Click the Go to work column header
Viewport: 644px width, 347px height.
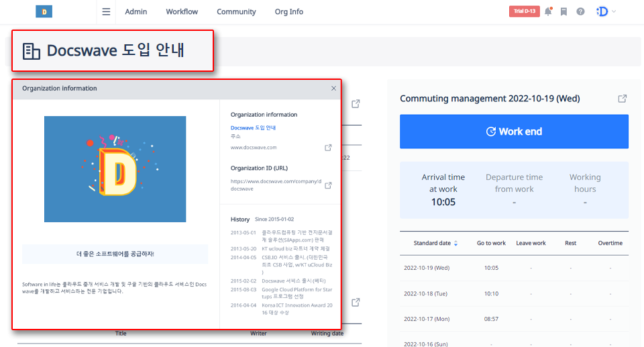491,243
